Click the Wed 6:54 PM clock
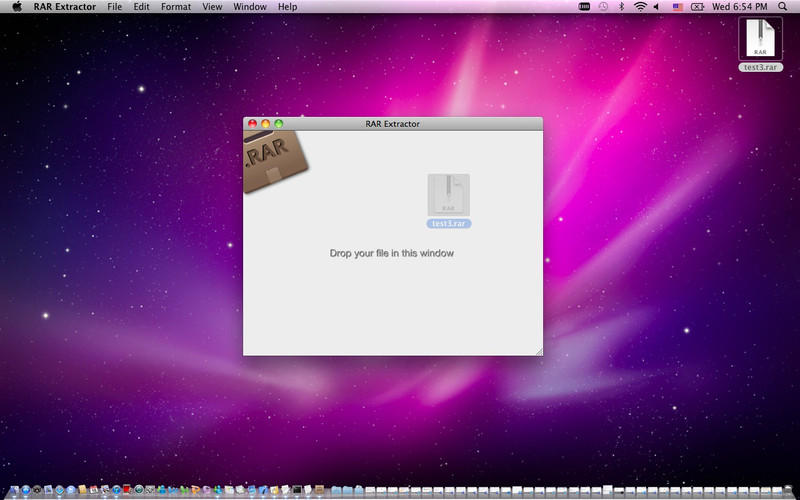 pos(739,7)
